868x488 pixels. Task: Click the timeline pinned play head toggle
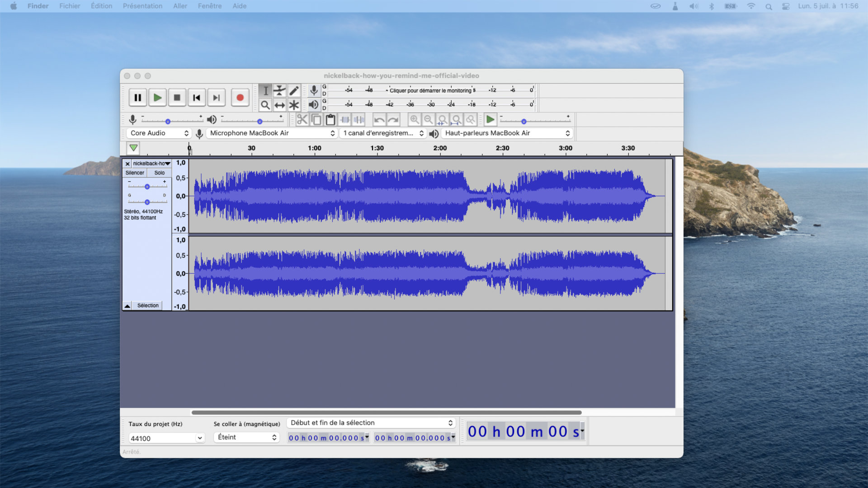[133, 148]
